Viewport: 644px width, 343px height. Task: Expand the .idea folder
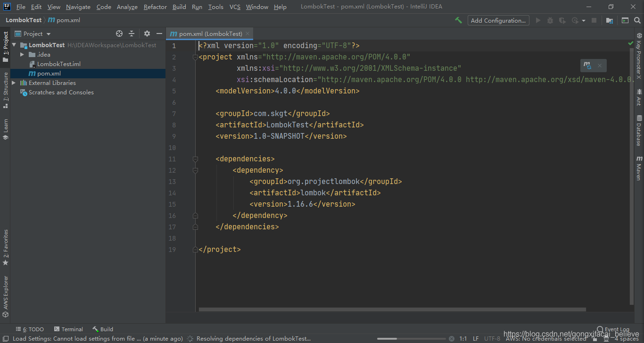(22, 55)
